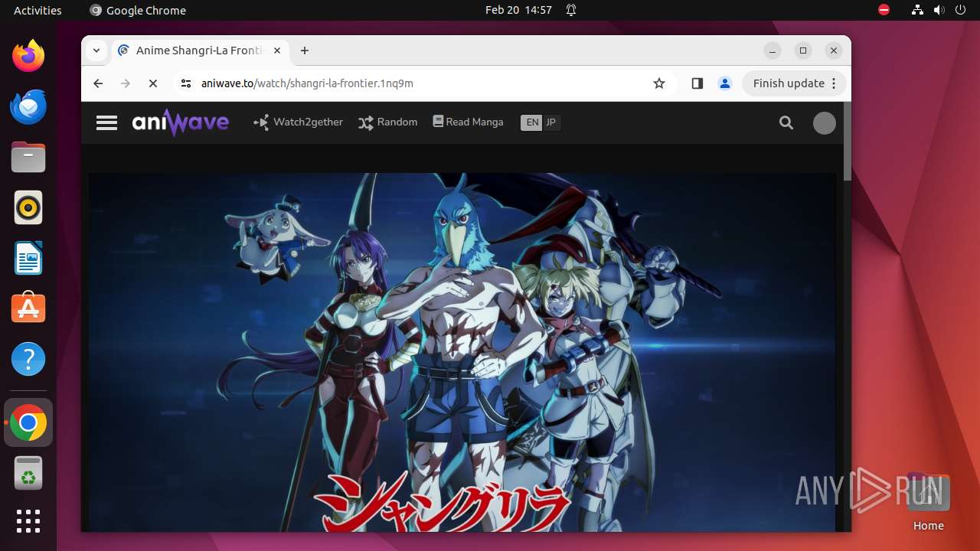Click the aniwave logo
Image resolution: width=980 pixels, height=551 pixels.
coord(180,122)
